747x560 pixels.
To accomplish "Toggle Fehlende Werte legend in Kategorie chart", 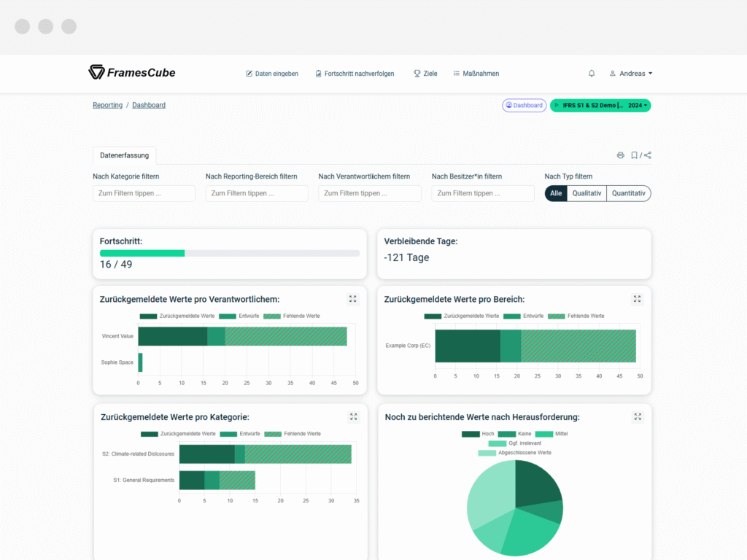I will (x=293, y=434).
